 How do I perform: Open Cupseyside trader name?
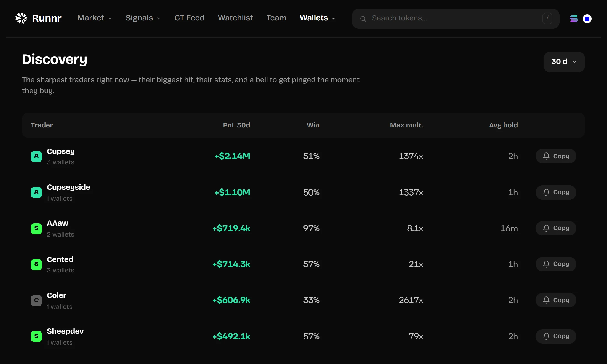coord(68,187)
